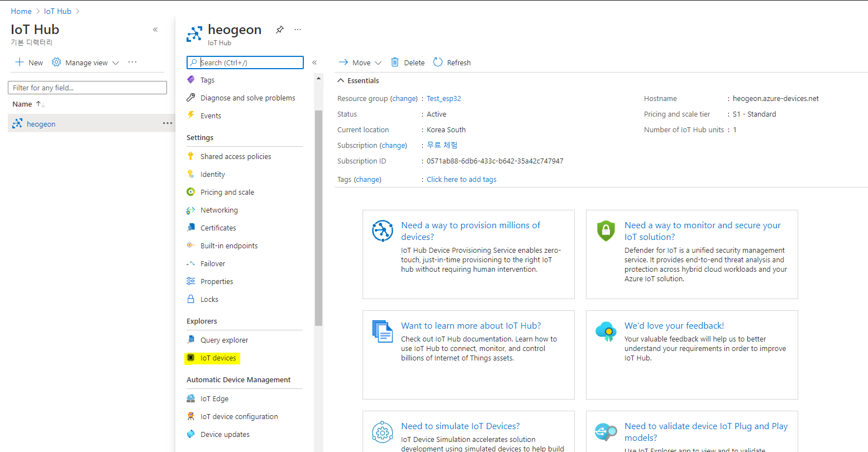
Task: Click the Networking icon
Action: pos(191,210)
